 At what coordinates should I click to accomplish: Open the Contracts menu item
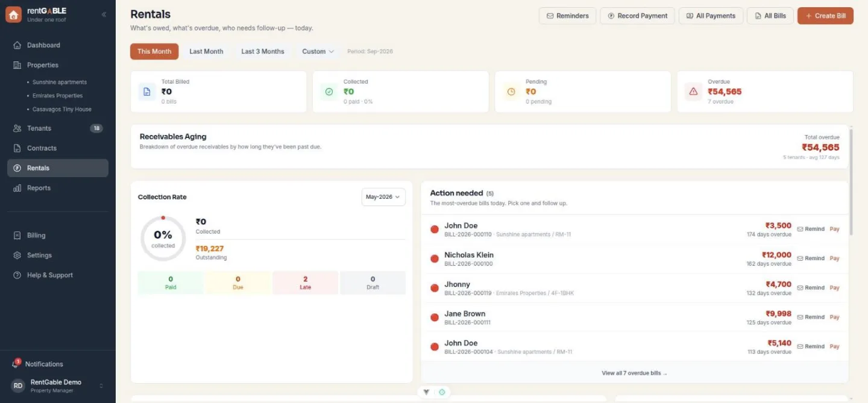pos(58,148)
